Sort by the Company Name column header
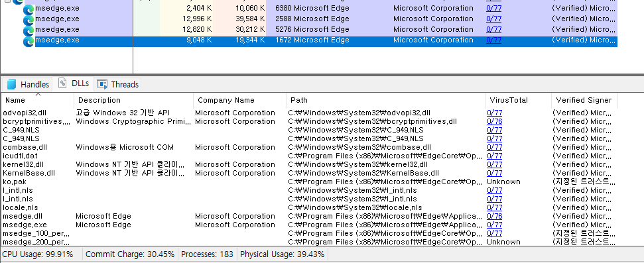Image resolution: width=644 pixels, height=263 pixels. click(x=239, y=100)
